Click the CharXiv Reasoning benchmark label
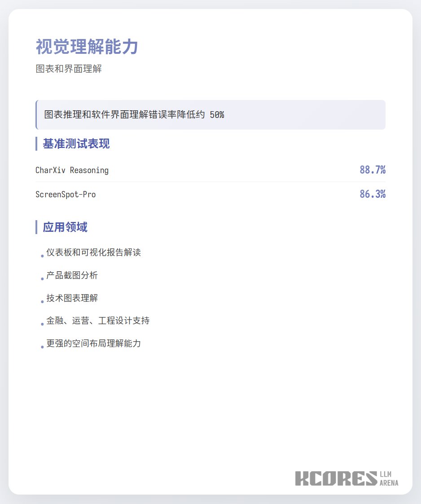This screenshot has height=504, width=421. [72, 170]
